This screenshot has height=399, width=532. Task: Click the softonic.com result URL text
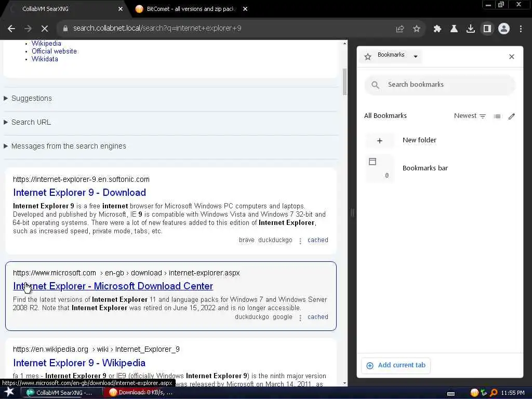(x=81, y=179)
